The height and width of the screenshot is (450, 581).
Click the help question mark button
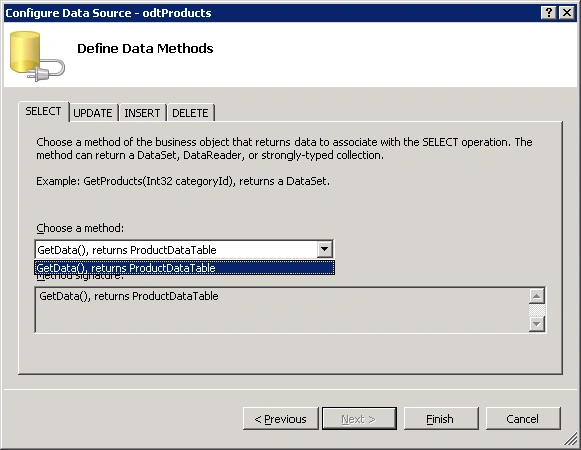[x=548, y=13]
